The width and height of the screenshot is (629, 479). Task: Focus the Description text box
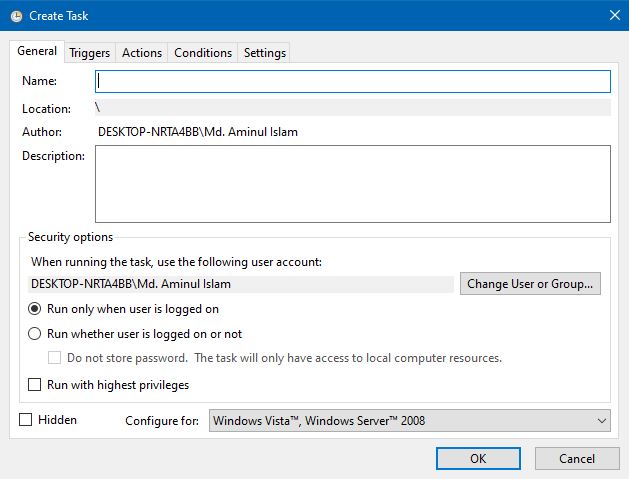coord(352,183)
